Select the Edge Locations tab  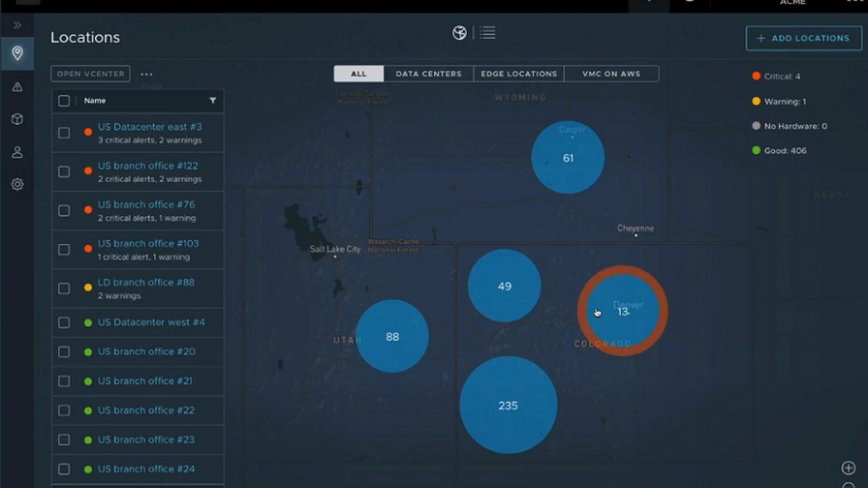(519, 74)
